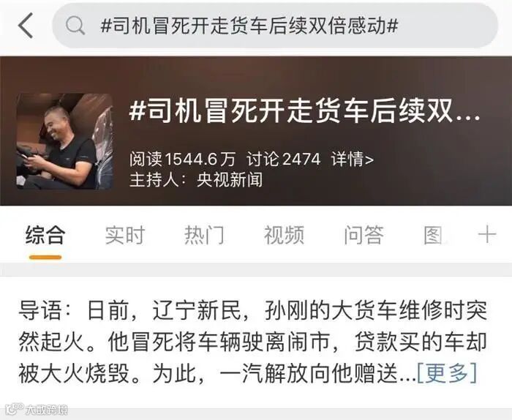Open the 视频 tab
This screenshot has width=512, height=420.
[284, 235]
